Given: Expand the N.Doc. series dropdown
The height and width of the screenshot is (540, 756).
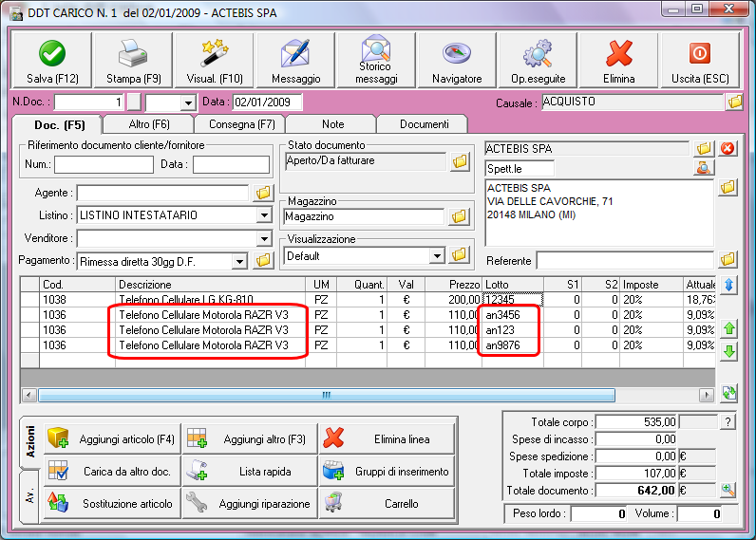Looking at the screenshot, I should (188, 102).
